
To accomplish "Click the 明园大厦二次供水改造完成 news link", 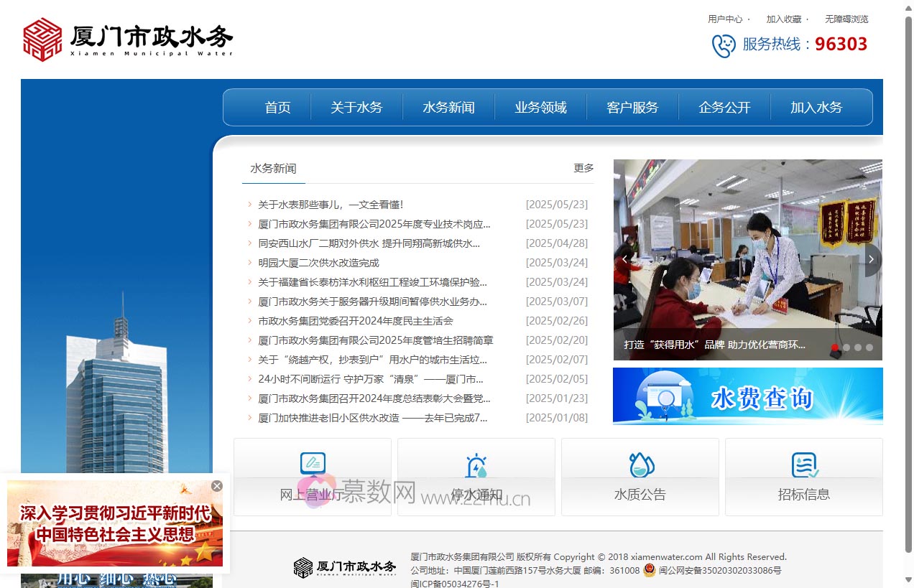I will click(319, 263).
